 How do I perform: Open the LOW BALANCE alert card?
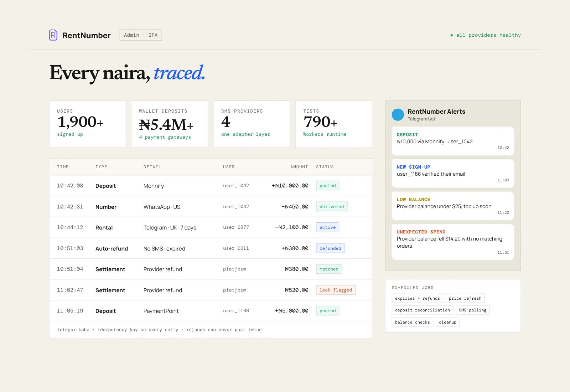pos(453,206)
